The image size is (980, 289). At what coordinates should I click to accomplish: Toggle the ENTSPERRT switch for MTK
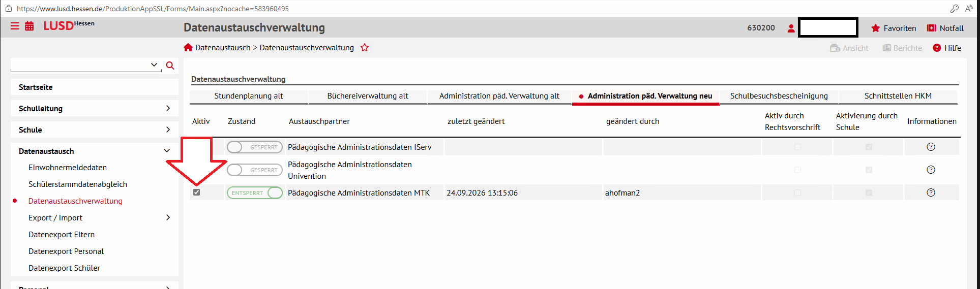254,193
